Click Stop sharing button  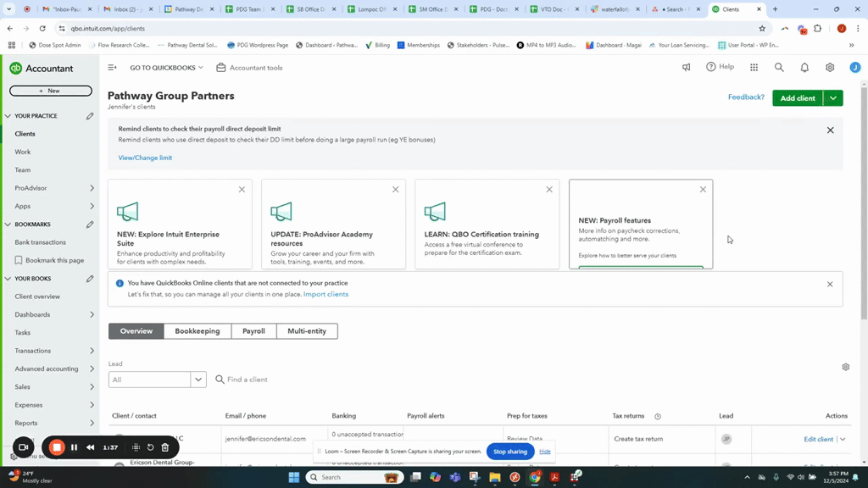509,452
